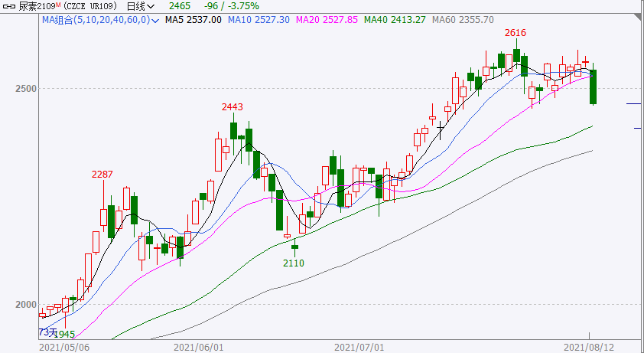This screenshot has height=353, width=644.
Task: Click the 2021/07/01 date on time axis
Action: click(359, 347)
